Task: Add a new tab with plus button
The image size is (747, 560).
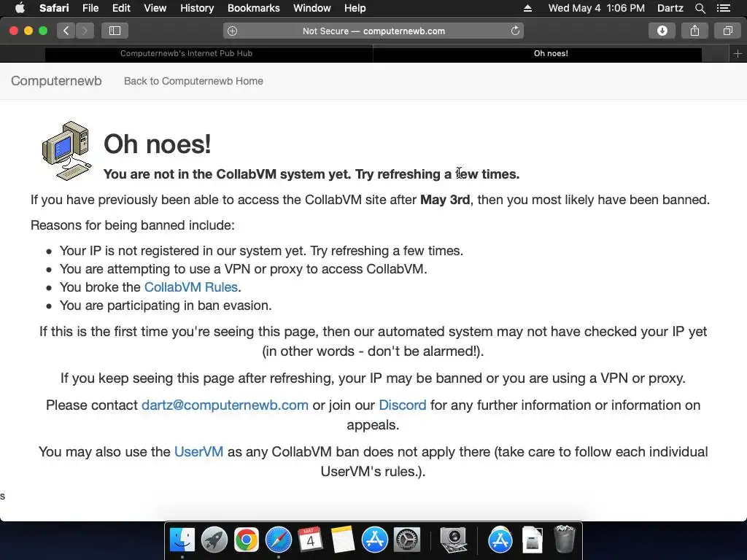Action: point(738,54)
